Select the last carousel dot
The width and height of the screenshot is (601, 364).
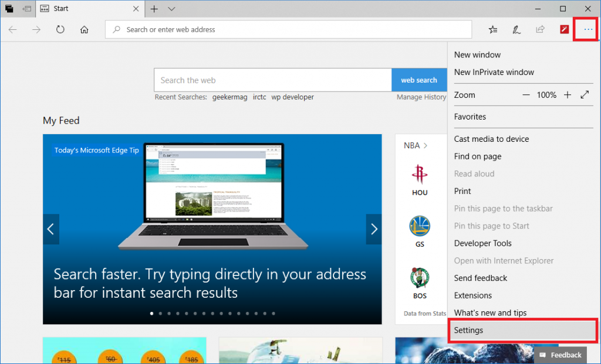[274, 314]
